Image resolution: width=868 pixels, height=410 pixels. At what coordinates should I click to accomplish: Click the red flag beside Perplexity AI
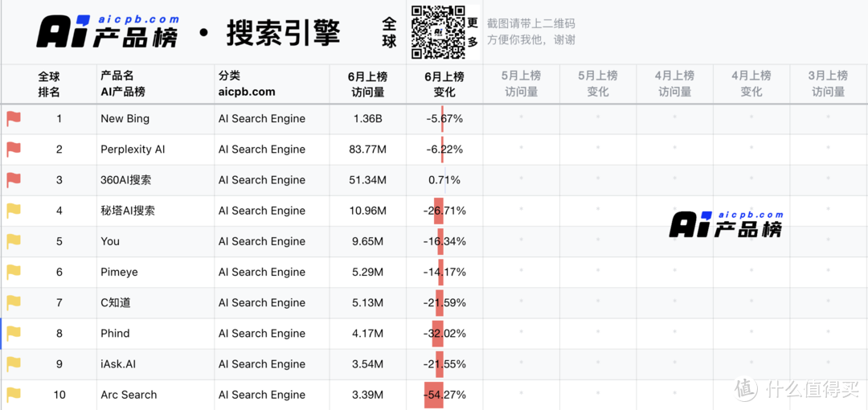[x=14, y=149]
